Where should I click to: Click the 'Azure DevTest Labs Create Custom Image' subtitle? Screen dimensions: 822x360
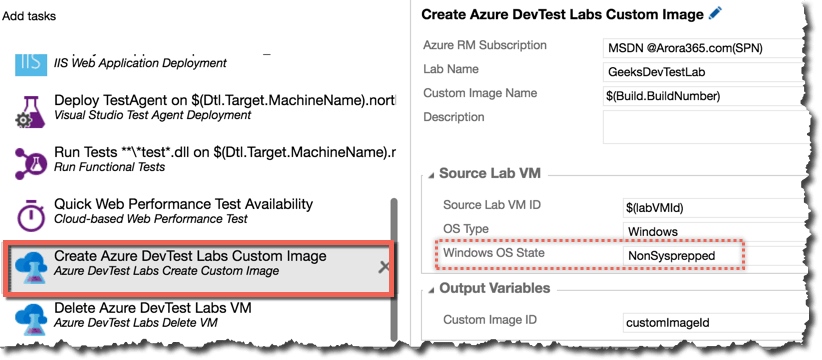pyautogui.click(x=167, y=271)
